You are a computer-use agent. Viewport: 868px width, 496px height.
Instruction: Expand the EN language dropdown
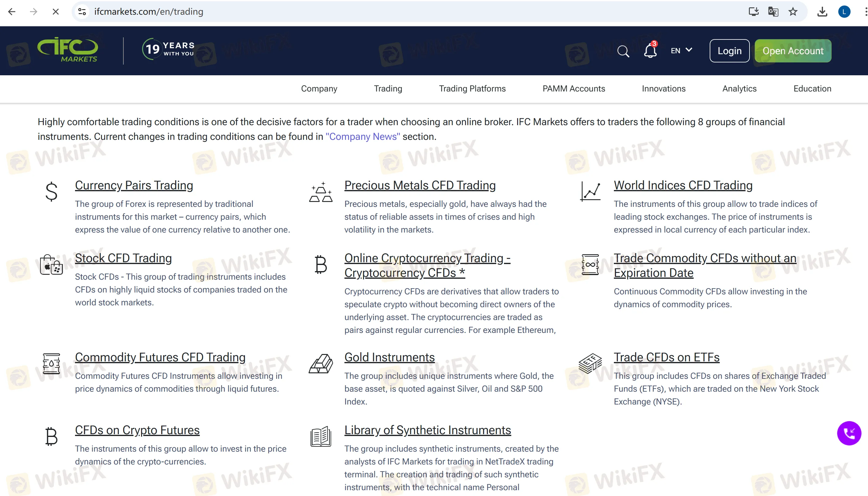coord(681,50)
